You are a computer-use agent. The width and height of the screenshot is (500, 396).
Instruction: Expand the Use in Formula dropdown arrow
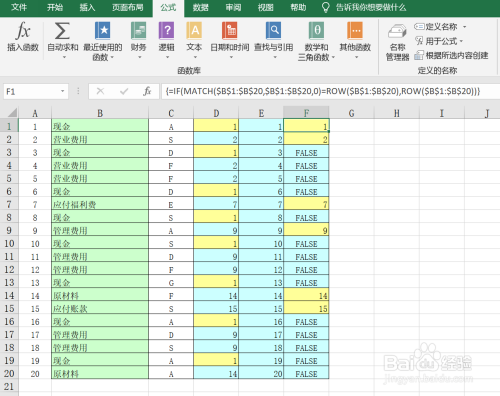coord(461,41)
